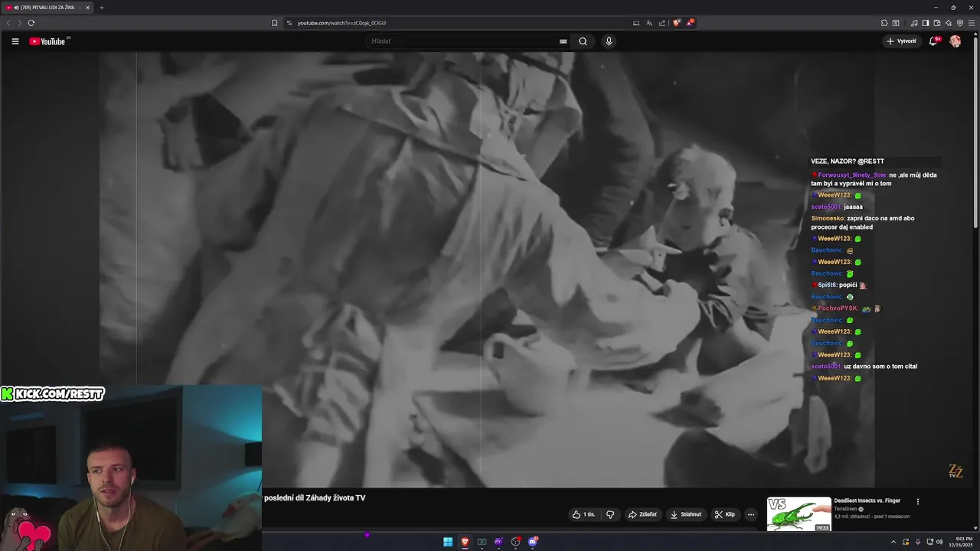The height and width of the screenshot is (551, 980).
Task: Open Discord from taskbar
Action: tap(533, 542)
